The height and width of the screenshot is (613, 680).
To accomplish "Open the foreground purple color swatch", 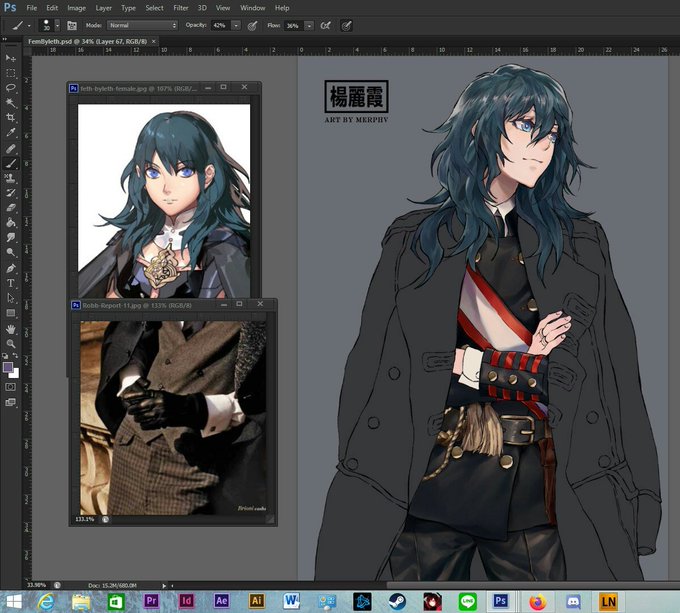I will tap(7, 367).
